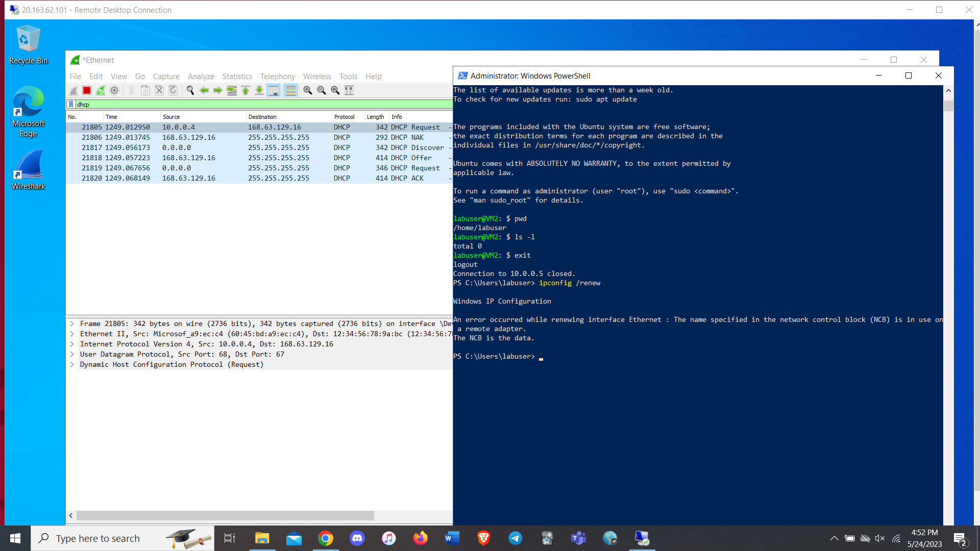Image resolution: width=980 pixels, height=551 pixels.
Task: Open the filter bookmarks icon
Action: click(71, 104)
